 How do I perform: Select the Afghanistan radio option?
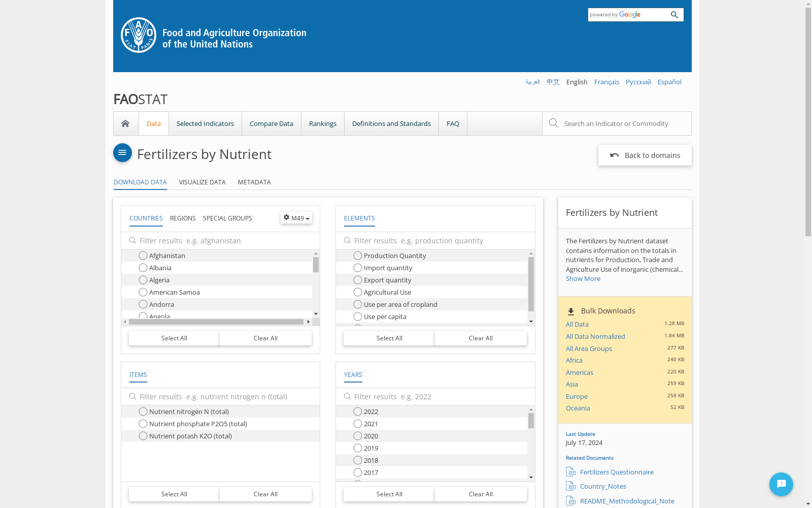click(x=143, y=256)
